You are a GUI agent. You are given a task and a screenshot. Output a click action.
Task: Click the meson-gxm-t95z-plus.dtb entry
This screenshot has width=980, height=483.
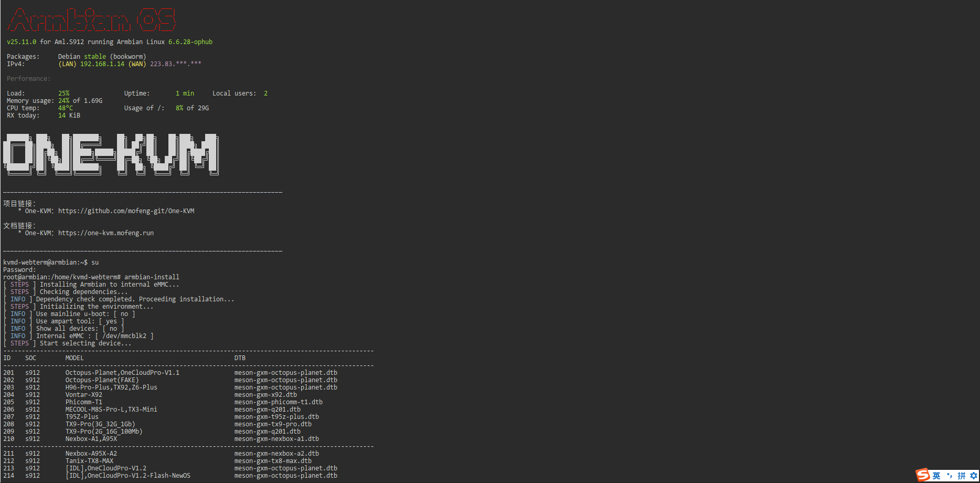point(276,417)
